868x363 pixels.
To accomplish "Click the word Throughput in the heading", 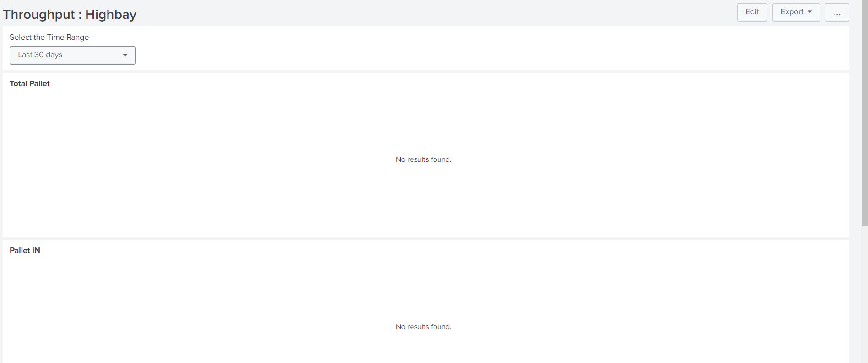I will point(39,15).
